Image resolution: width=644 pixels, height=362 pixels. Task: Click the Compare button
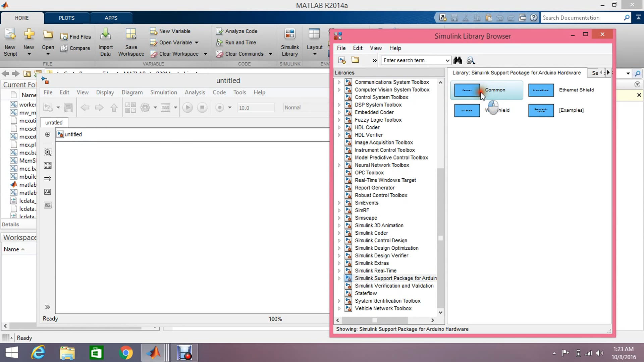(x=75, y=48)
